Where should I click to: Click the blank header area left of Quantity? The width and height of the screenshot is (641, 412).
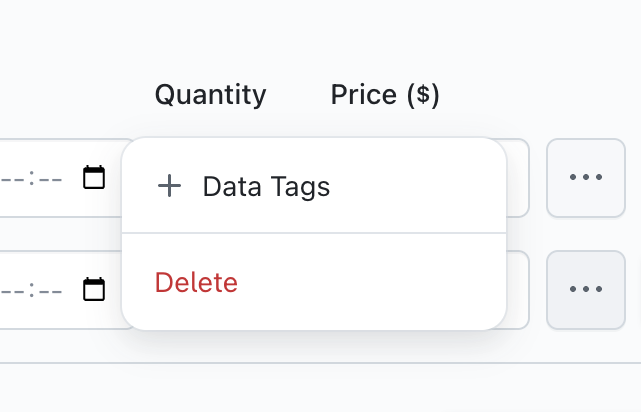tap(70, 95)
